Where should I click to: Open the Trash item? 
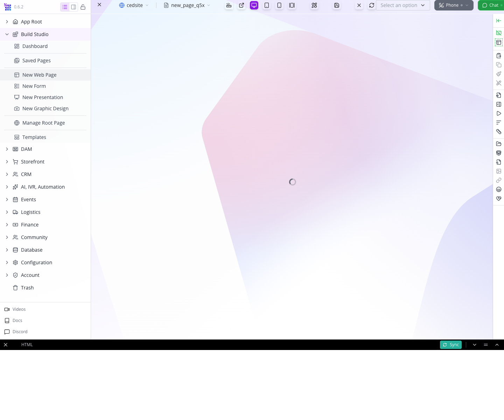45,288
